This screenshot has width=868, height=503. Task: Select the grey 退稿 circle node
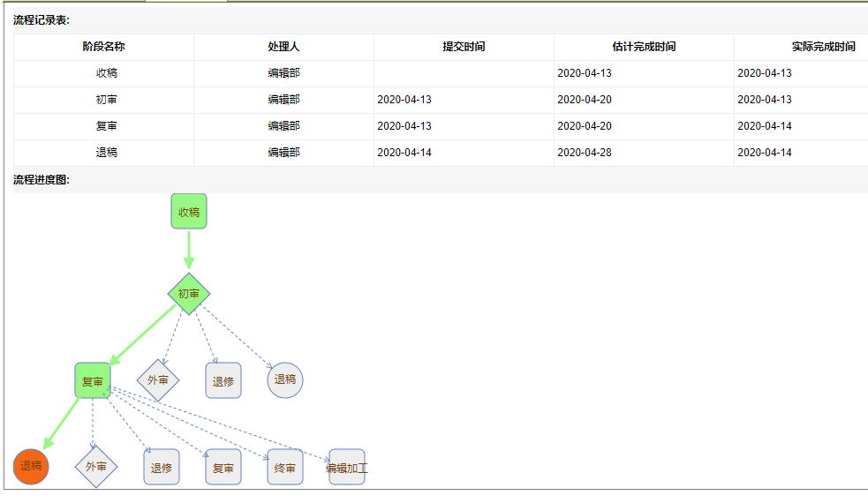point(285,380)
